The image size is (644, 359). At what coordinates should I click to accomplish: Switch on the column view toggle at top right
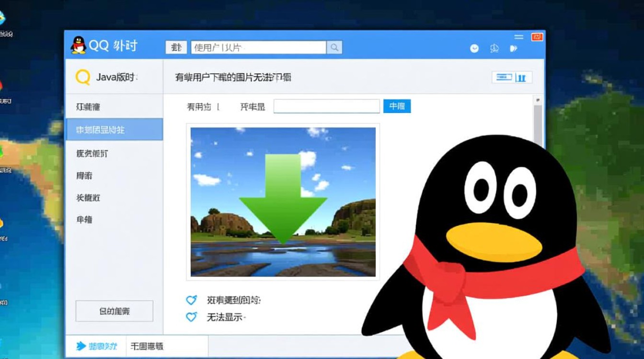tap(523, 77)
